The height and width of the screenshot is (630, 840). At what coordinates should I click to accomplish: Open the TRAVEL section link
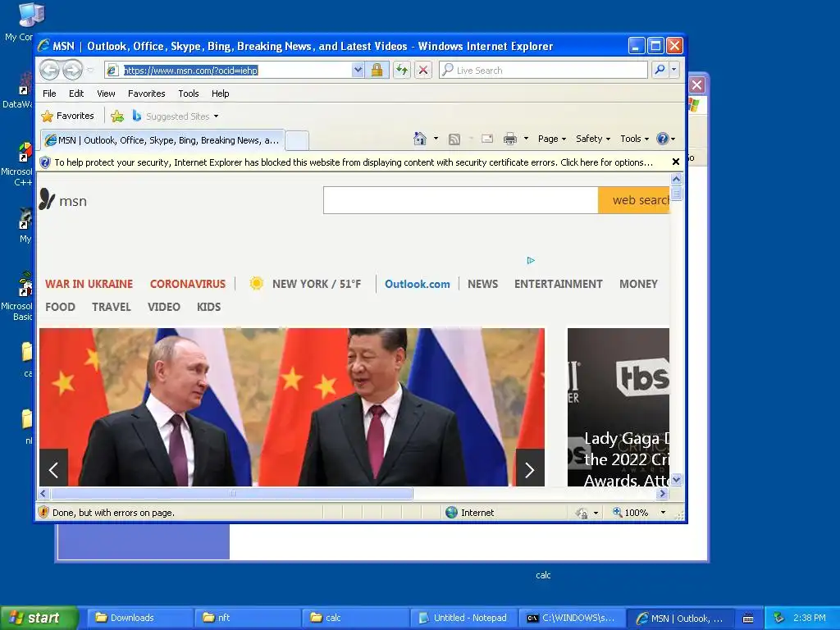click(112, 307)
